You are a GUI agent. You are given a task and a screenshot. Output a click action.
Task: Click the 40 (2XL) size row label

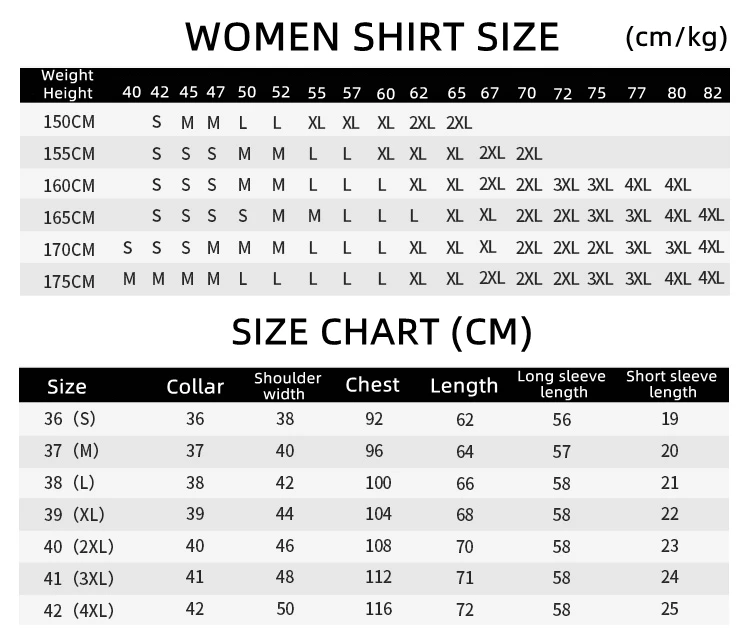click(78, 546)
